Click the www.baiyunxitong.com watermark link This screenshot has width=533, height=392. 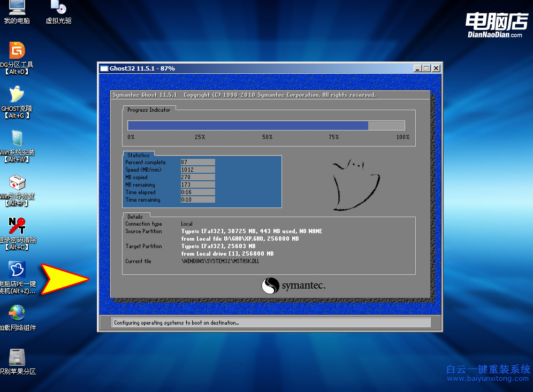tap(488, 379)
